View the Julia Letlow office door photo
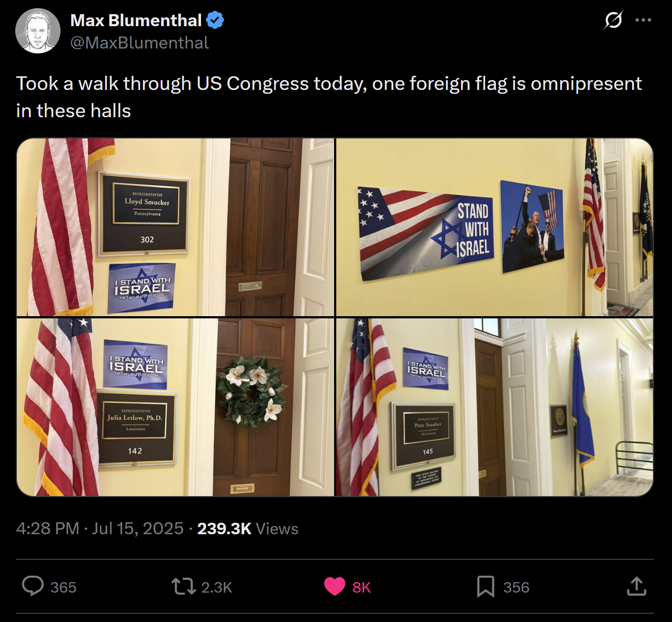 pos(175,407)
